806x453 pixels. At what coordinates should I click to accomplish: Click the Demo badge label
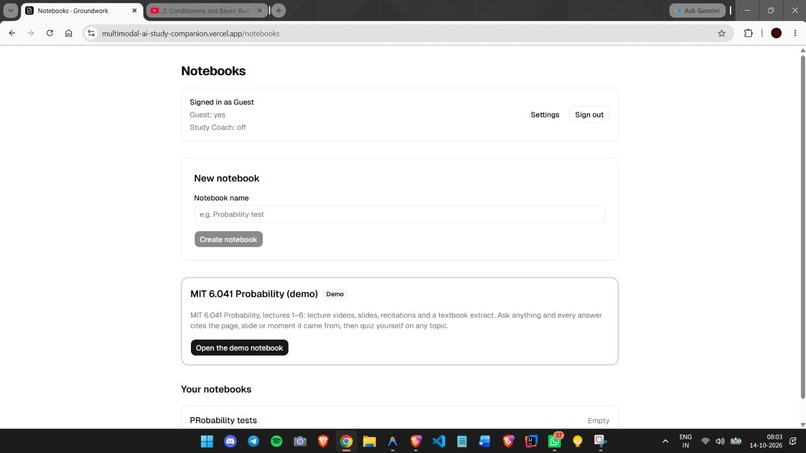coord(335,294)
